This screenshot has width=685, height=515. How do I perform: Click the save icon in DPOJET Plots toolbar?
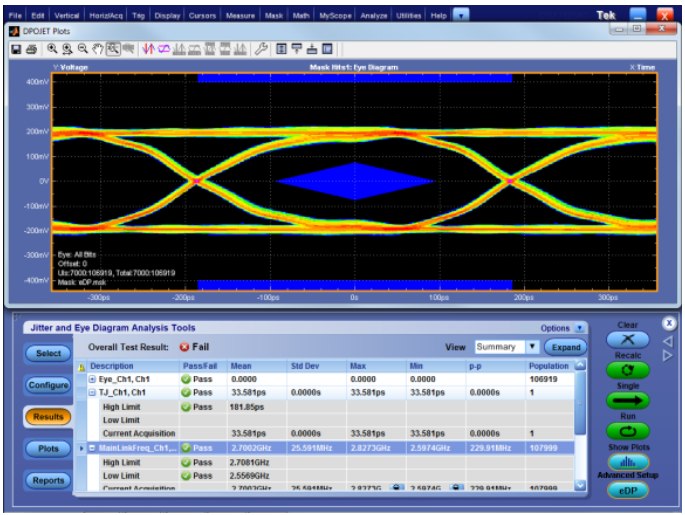(17, 48)
